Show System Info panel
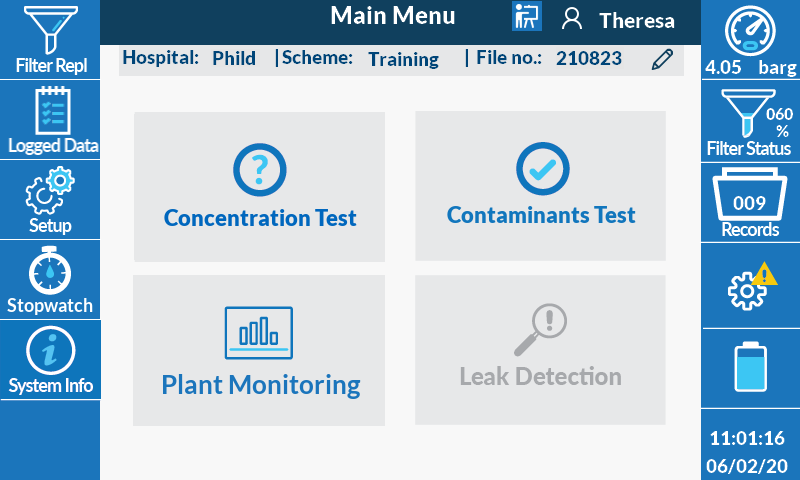Image resolution: width=800 pixels, height=480 pixels. 50,360
